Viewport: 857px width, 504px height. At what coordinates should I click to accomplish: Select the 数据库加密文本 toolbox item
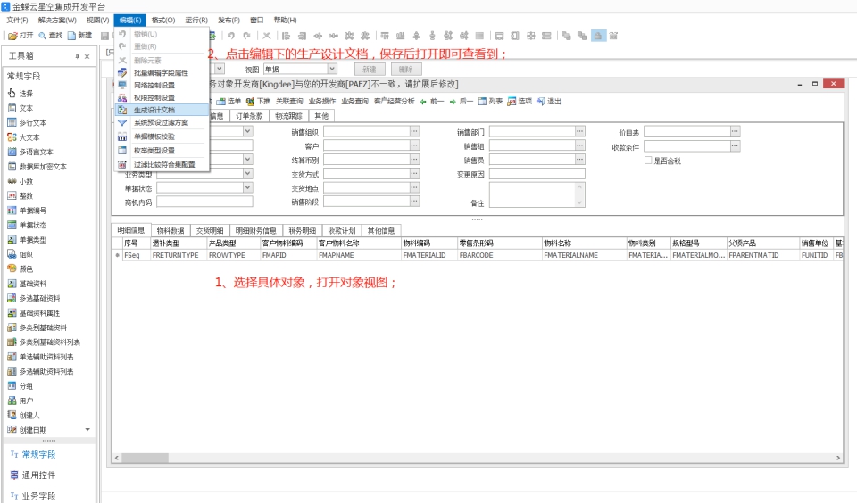pos(37,167)
